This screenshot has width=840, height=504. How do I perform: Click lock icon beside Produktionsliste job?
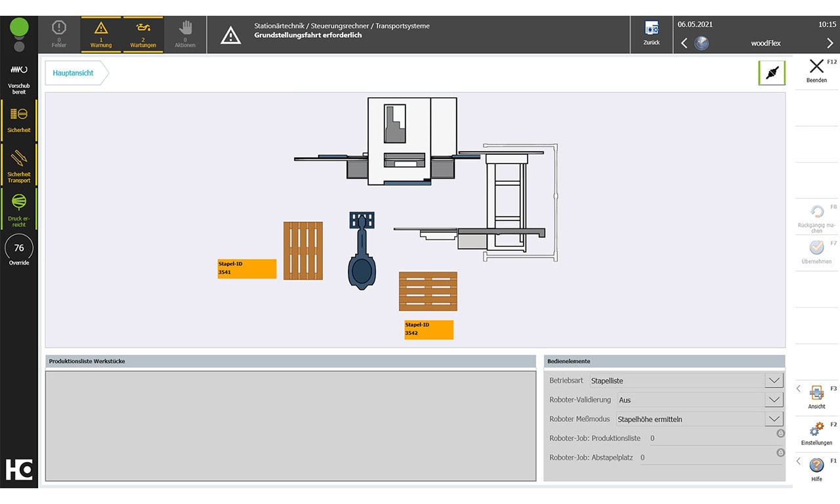780,433
